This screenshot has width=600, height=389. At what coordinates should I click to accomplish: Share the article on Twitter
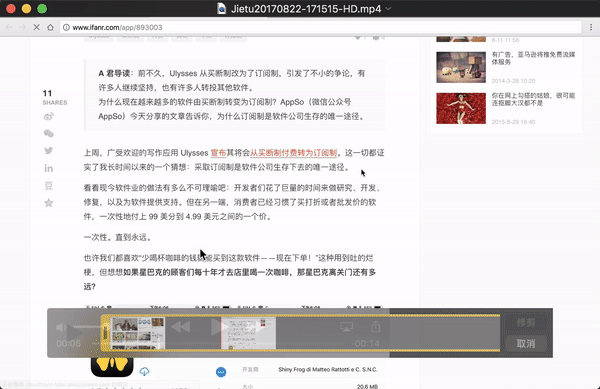[49, 150]
